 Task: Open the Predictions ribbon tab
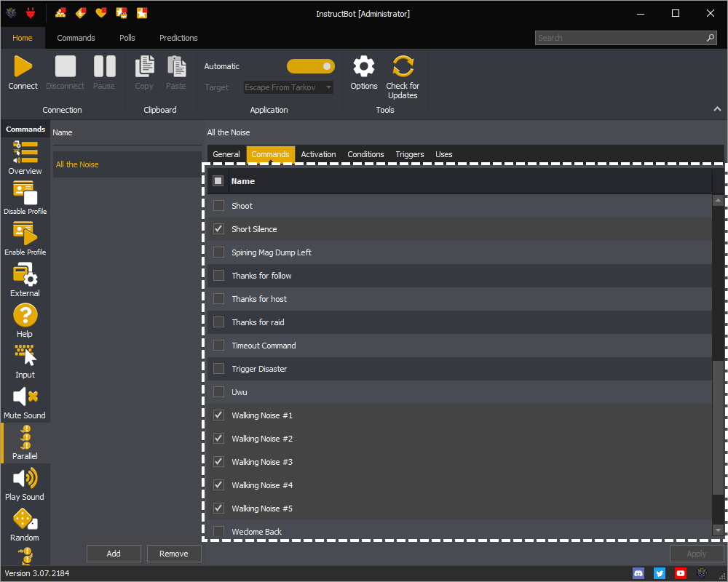point(178,38)
